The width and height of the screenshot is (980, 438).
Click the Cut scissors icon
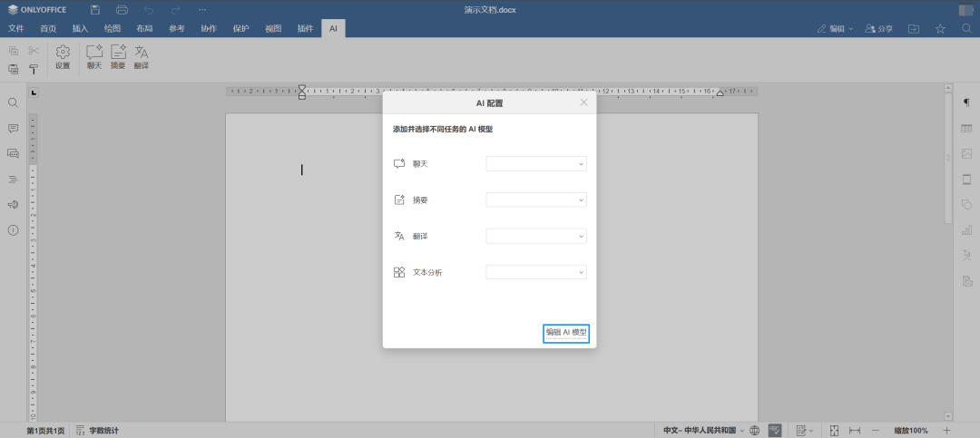pyautogui.click(x=34, y=51)
